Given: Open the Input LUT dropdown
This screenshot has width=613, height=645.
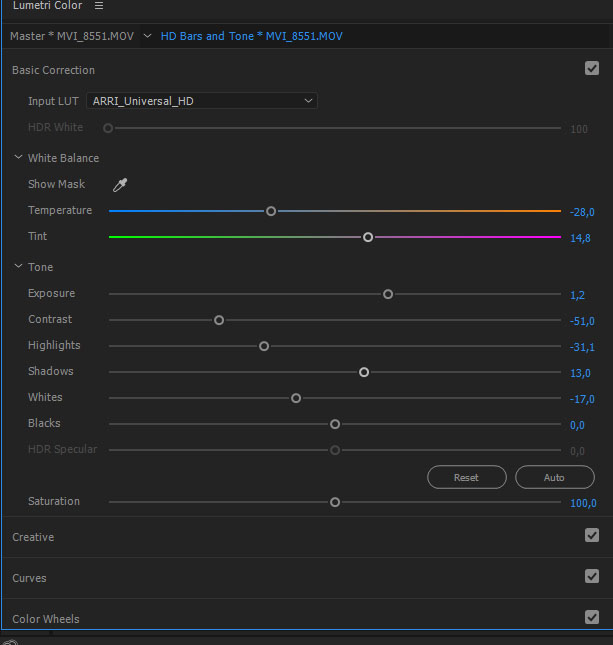Looking at the screenshot, I should 202,101.
